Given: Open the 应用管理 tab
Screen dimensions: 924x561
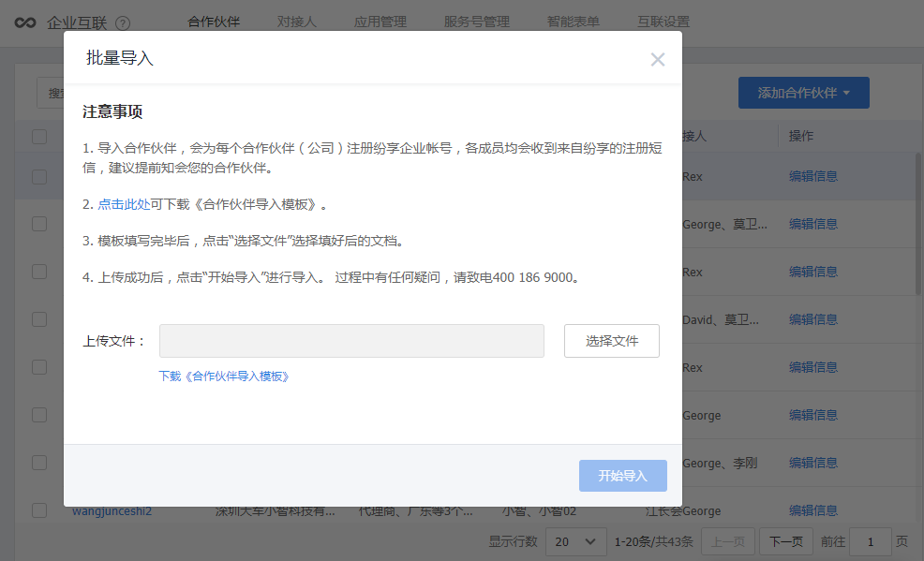Looking at the screenshot, I should pyautogui.click(x=380, y=22).
